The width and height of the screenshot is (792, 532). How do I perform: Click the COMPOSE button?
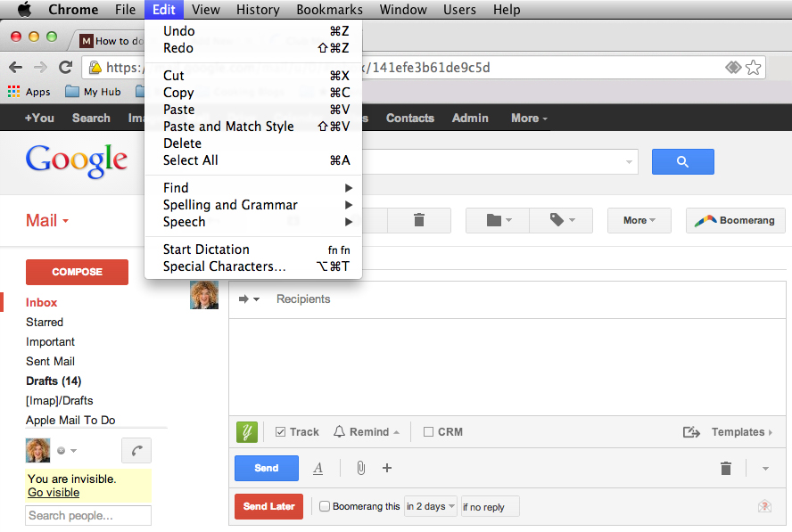click(x=77, y=272)
